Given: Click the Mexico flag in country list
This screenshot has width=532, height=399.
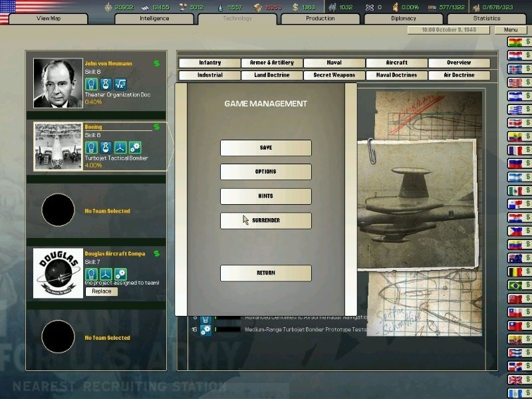Looking at the screenshot, I should tap(514, 190).
